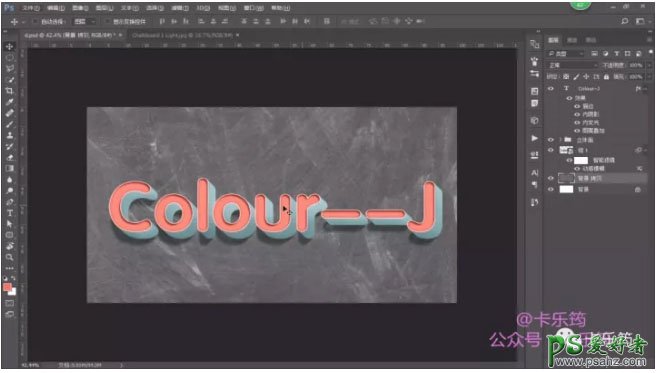
Task: Switch to the Channels panel tab
Action: coord(572,40)
